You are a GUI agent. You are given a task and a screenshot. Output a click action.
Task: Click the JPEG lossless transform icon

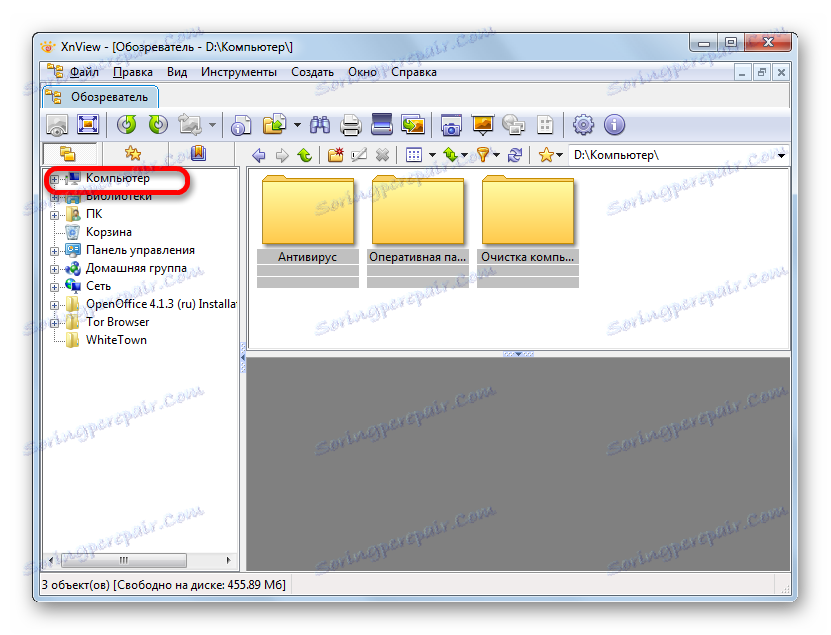click(190, 125)
